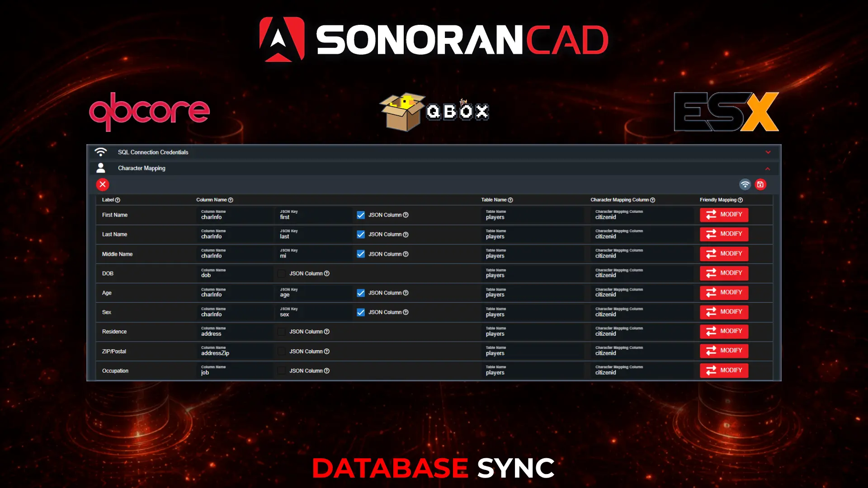
Task: Open help icon beside Character Mapping Column header
Action: click(652, 200)
